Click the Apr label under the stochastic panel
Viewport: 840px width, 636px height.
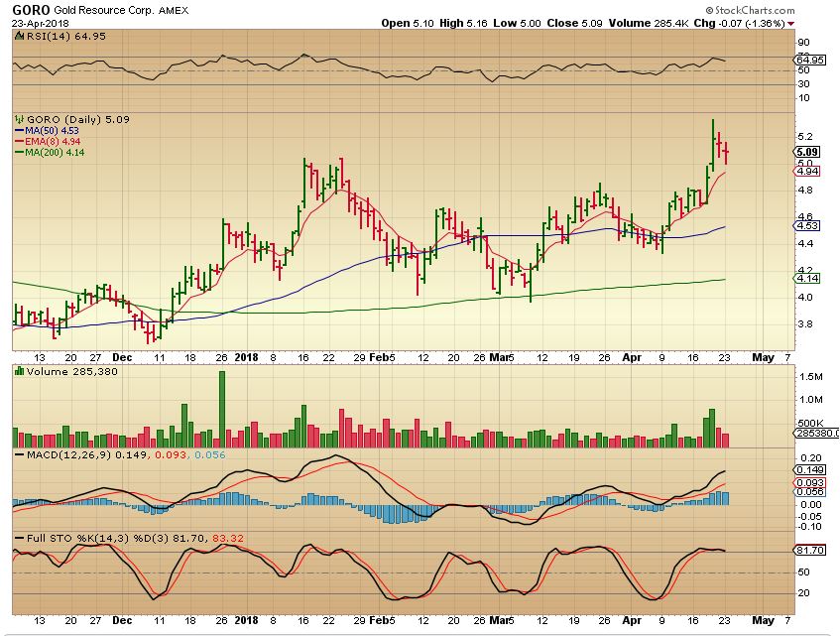tap(632, 620)
